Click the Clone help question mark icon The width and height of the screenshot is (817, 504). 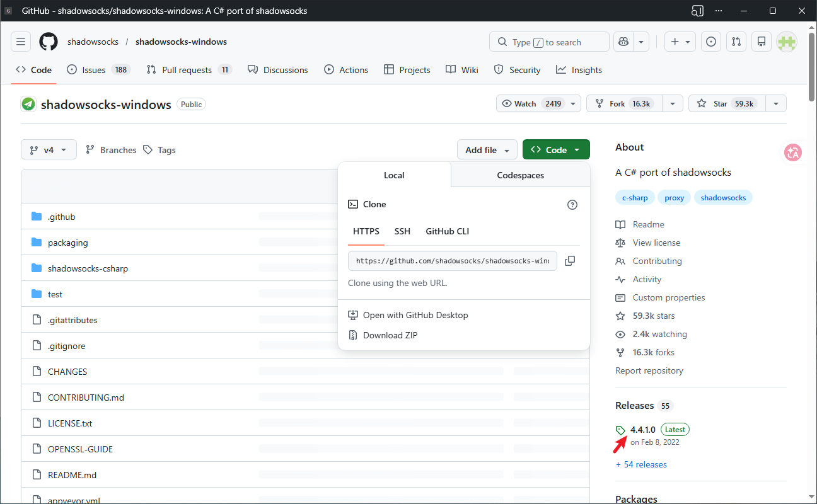(572, 205)
